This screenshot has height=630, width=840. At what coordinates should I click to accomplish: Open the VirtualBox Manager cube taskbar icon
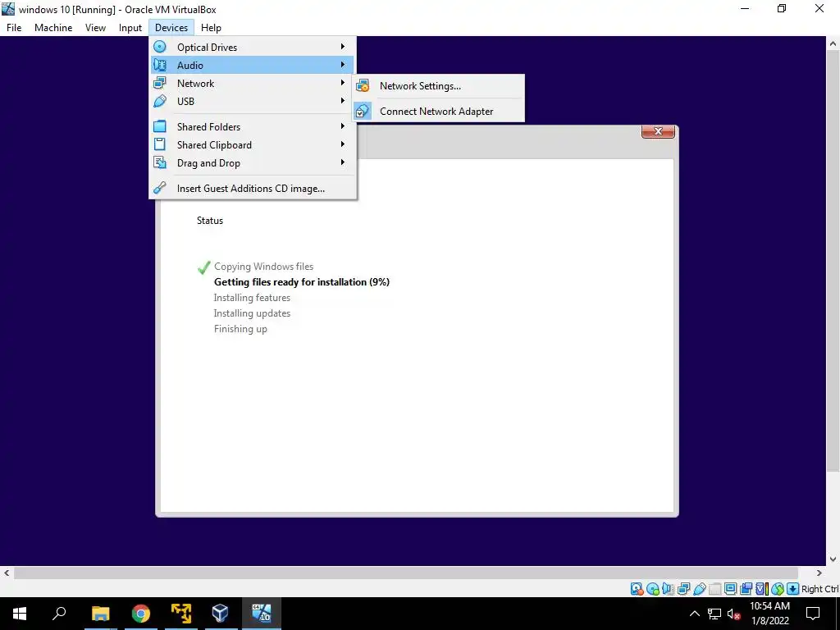pos(220,614)
